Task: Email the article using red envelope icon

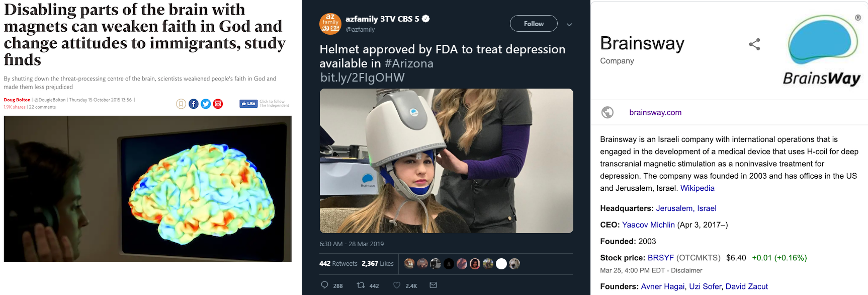Action: coord(218,104)
